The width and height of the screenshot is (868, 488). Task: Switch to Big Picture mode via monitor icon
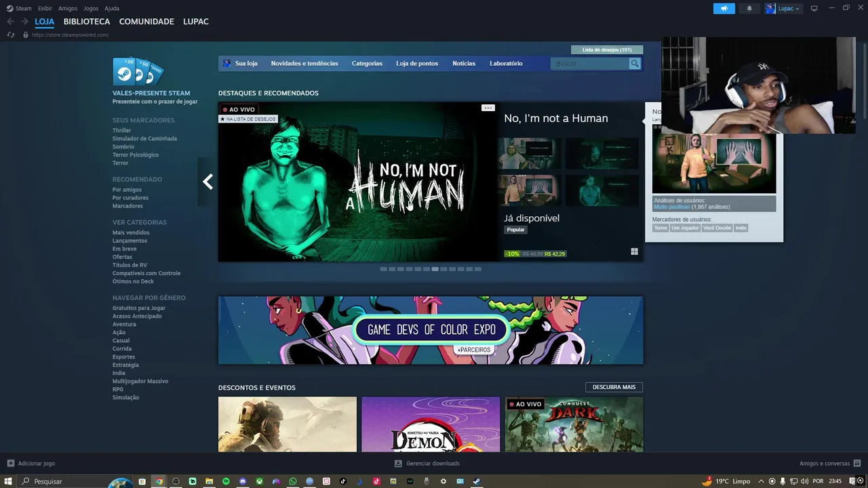click(814, 8)
